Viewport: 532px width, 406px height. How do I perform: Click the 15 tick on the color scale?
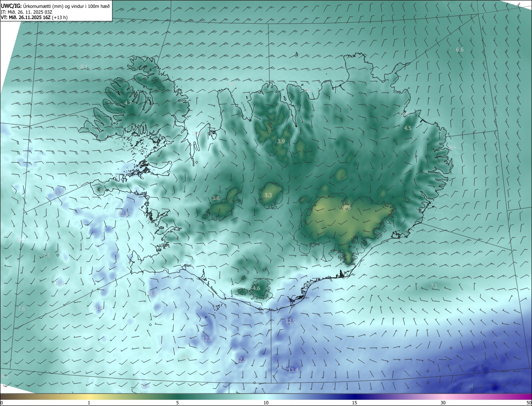[355, 403]
